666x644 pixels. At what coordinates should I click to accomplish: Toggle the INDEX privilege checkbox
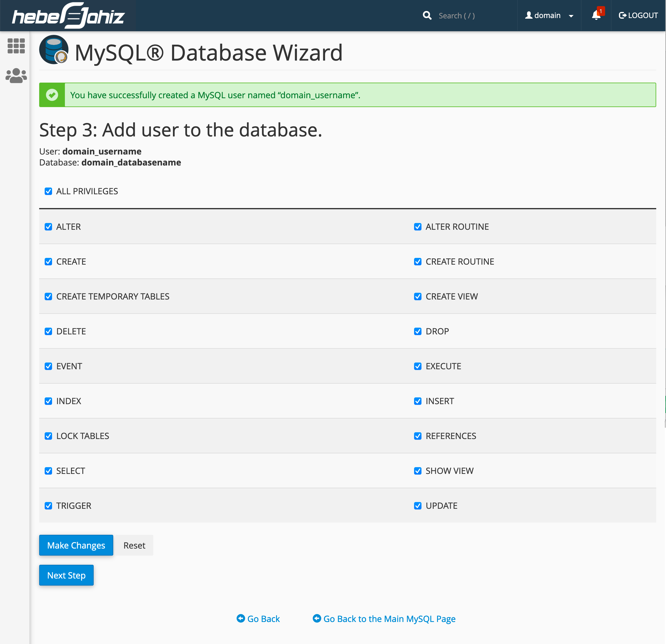[48, 401]
